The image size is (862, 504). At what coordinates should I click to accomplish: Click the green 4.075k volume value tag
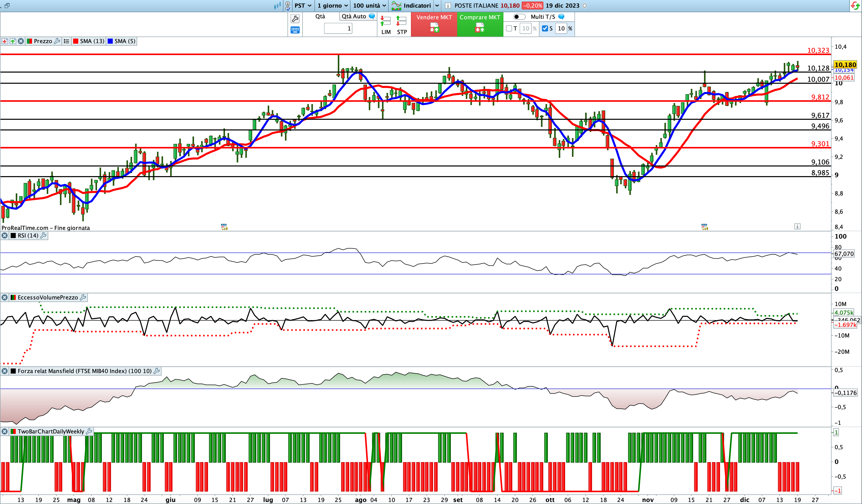coord(843,312)
